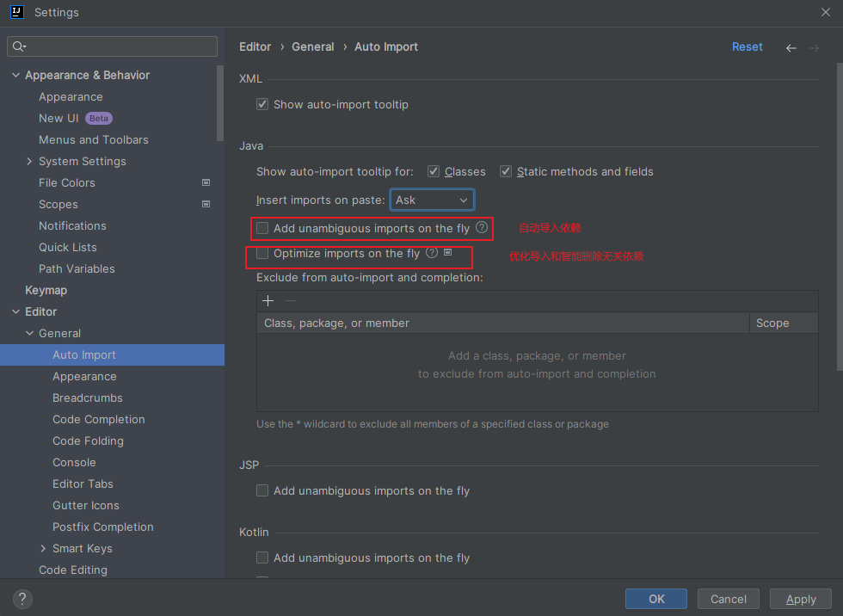Open the help question mark button
The image size is (843, 616).
pyautogui.click(x=22, y=598)
